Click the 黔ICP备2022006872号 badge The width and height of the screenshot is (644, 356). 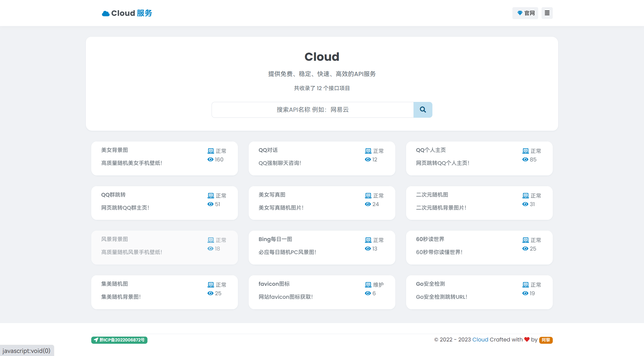(119, 340)
